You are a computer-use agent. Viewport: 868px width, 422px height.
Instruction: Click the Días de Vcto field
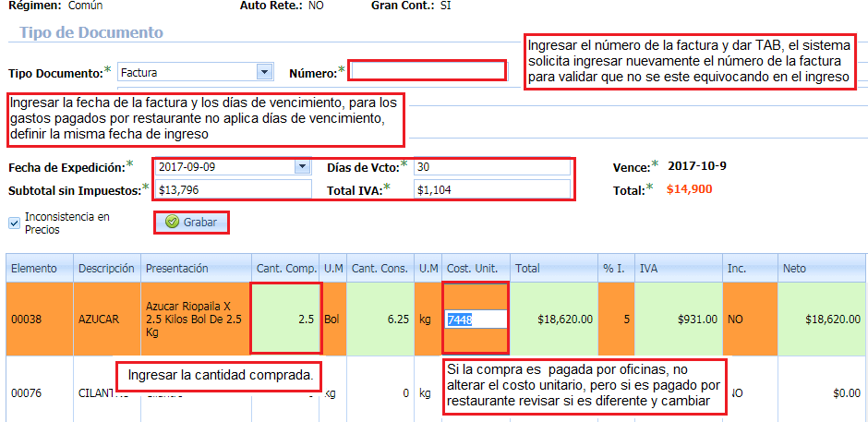[491, 167]
